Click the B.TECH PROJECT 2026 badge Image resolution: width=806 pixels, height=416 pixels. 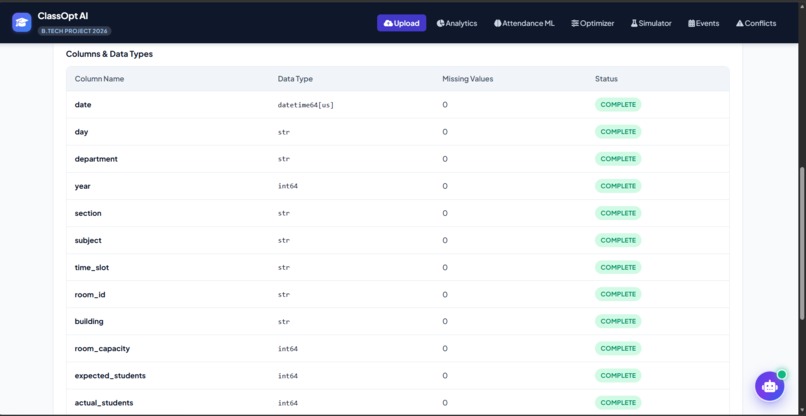(75, 31)
